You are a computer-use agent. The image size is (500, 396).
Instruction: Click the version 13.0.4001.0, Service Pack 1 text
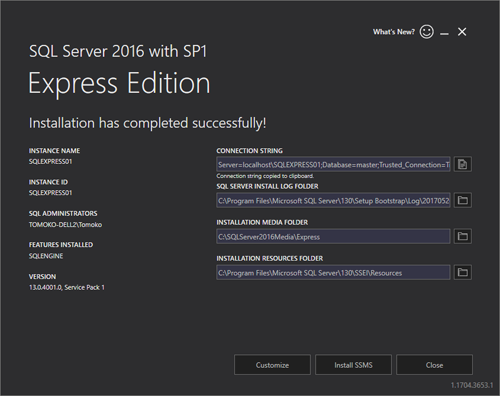click(x=67, y=287)
